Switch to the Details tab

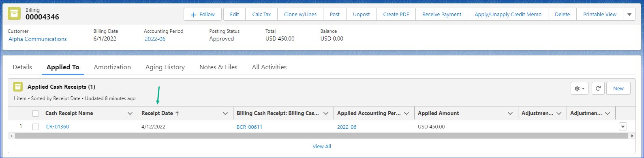22,67
